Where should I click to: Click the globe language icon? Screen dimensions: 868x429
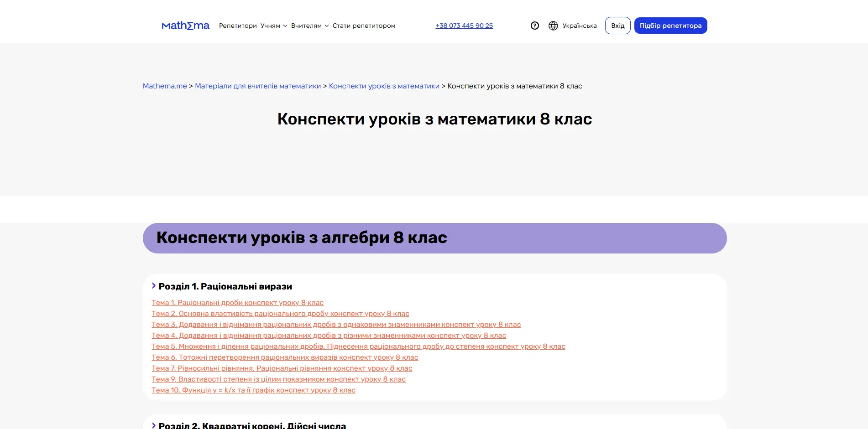click(554, 26)
